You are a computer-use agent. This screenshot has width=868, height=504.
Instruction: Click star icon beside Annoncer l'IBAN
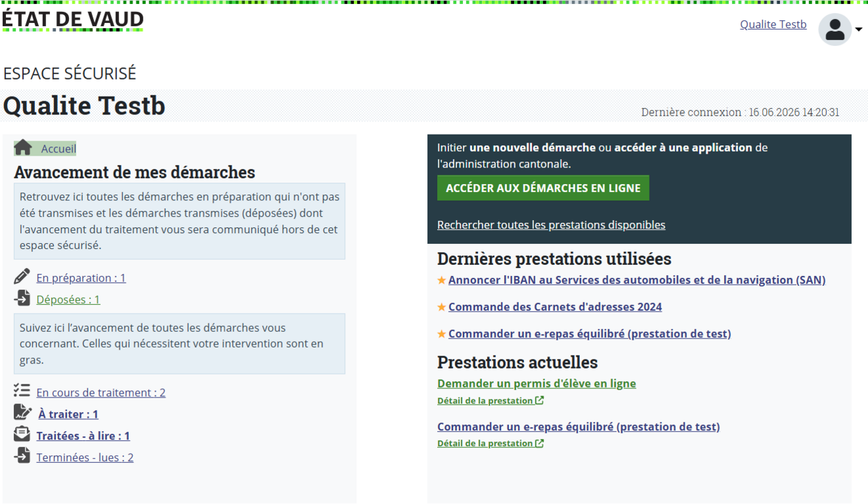442,280
